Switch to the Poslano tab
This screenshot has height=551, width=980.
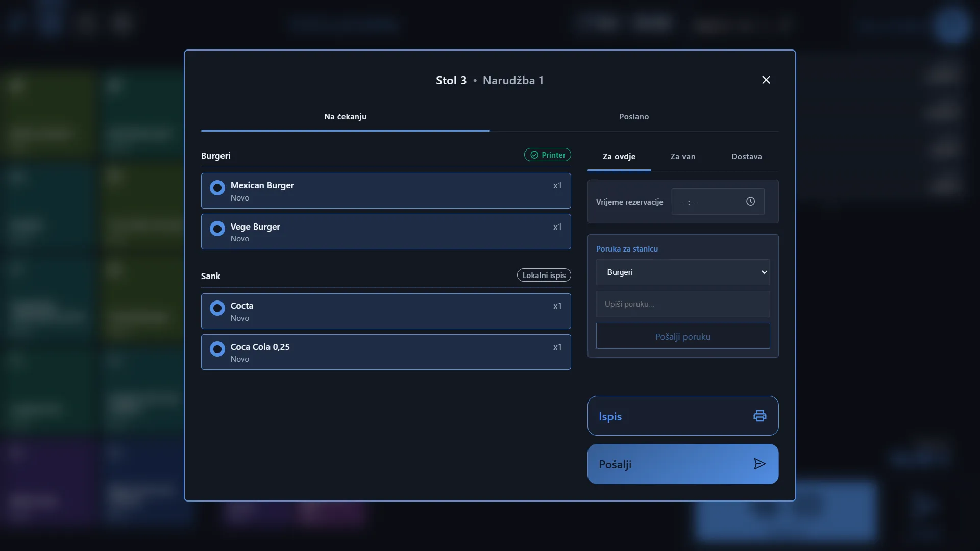point(634,117)
